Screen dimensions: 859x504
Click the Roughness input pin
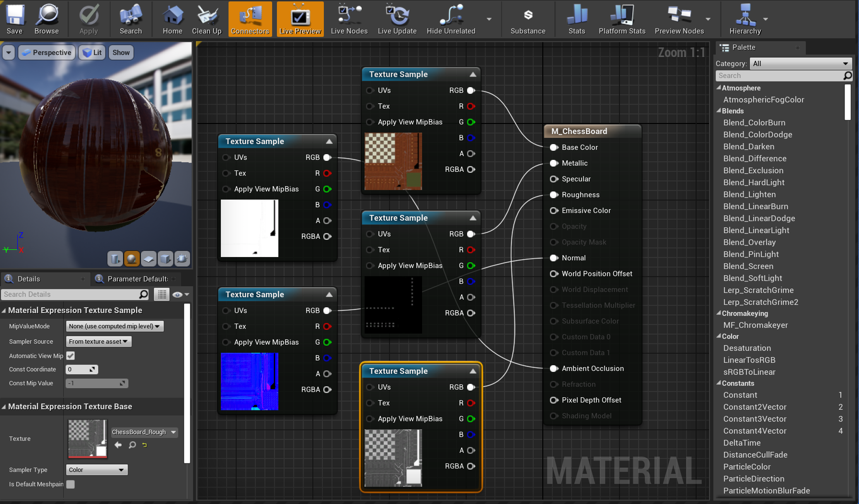[x=554, y=195]
